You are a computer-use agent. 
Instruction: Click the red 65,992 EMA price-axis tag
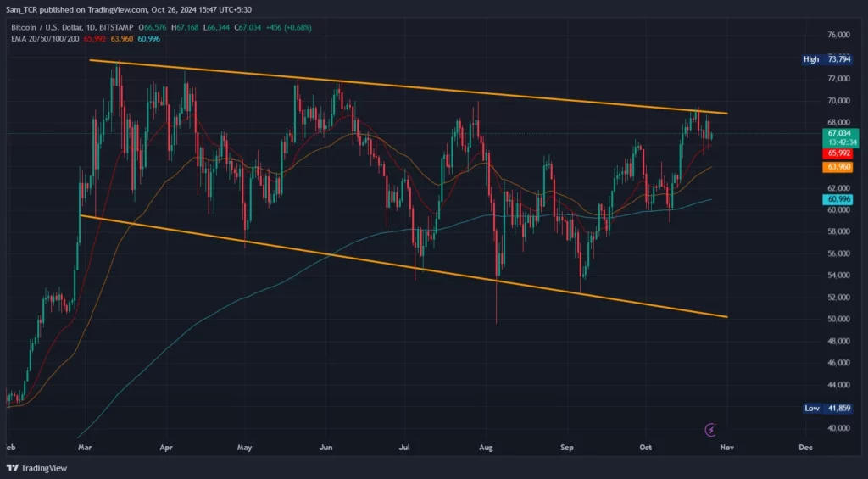tap(838, 153)
